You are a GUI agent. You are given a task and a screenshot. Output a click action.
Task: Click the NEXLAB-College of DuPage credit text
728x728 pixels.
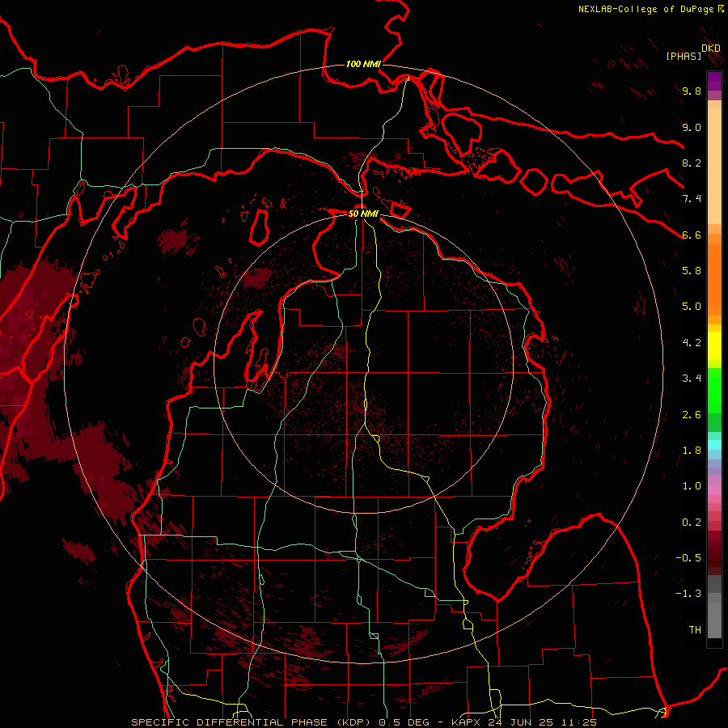point(647,9)
